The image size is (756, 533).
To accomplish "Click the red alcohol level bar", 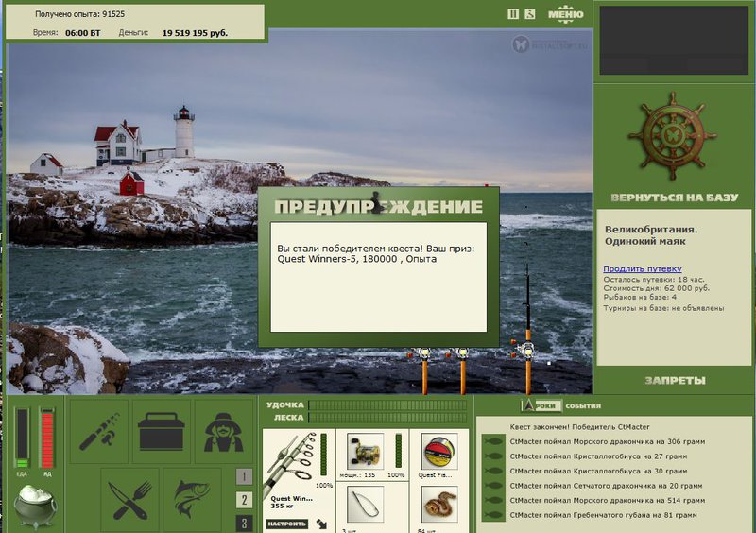I will click(x=47, y=438).
